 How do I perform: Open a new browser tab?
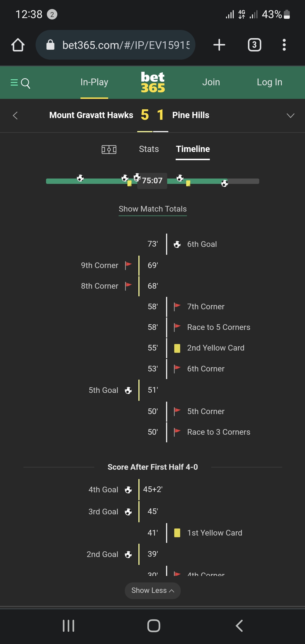click(219, 45)
